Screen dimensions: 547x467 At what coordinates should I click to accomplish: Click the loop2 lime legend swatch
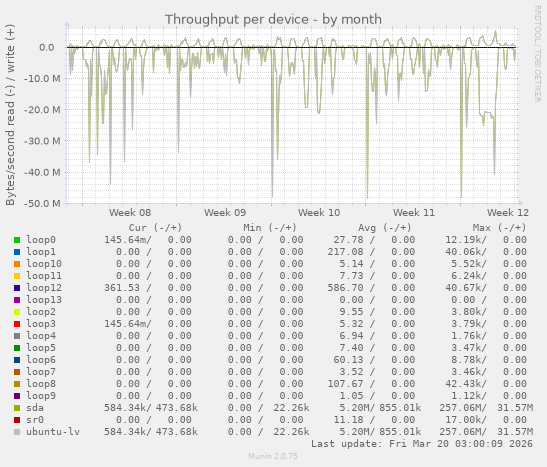[x=17, y=312]
